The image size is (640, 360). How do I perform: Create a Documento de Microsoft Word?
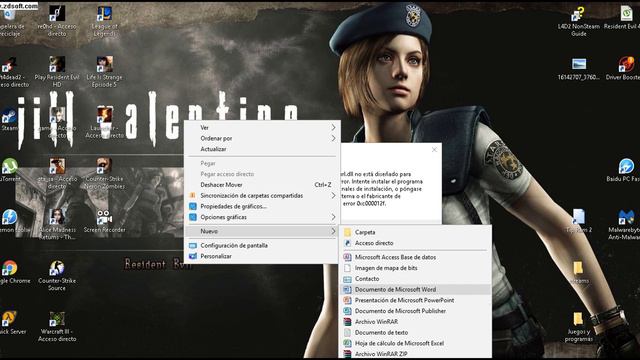(416, 289)
